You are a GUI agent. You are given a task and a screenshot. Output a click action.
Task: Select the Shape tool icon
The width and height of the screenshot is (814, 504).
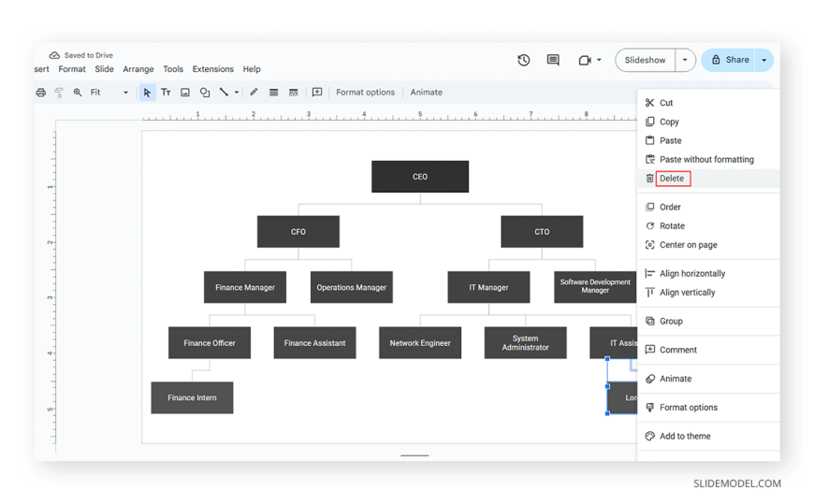205,93
